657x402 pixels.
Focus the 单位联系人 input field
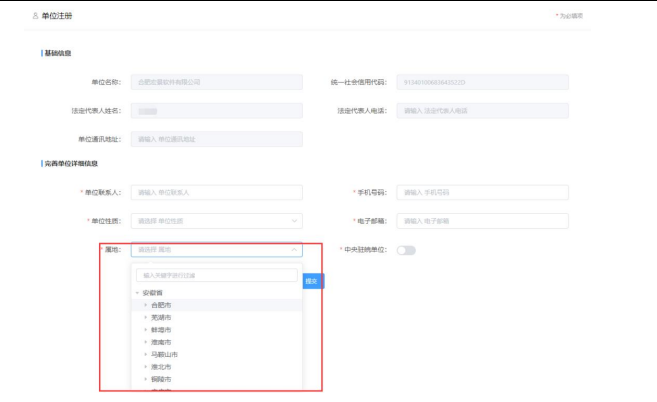(216, 192)
